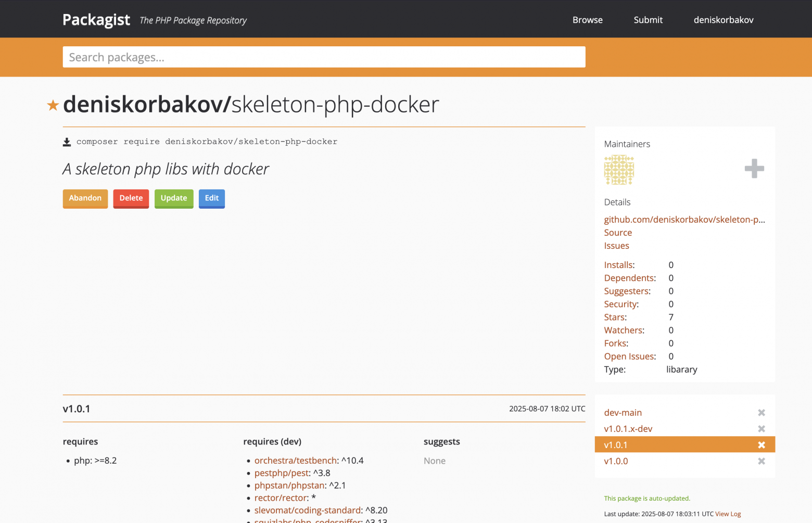The height and width of the screenshot is (523, 812).
Task: Open the pestphp/pest package link
Action: (282, 473)
